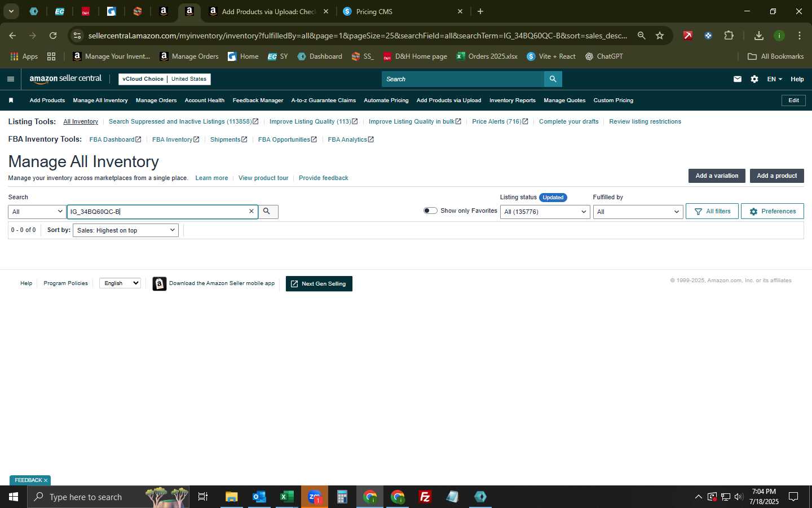Viewport: 812px width, 508px height.
Task: Open Orders 2025.xlsx bookmark
Action: pyautogui.click(x=487, y=56)
